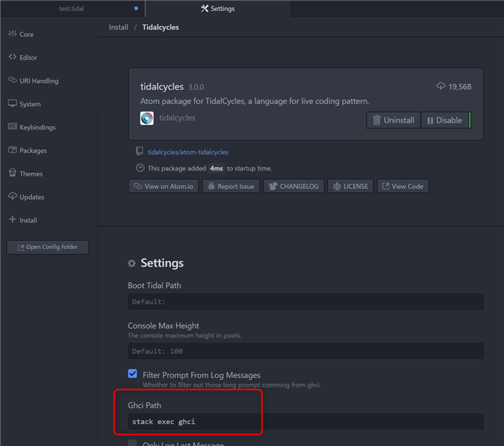Click the 19,568 downloads count

460,86
